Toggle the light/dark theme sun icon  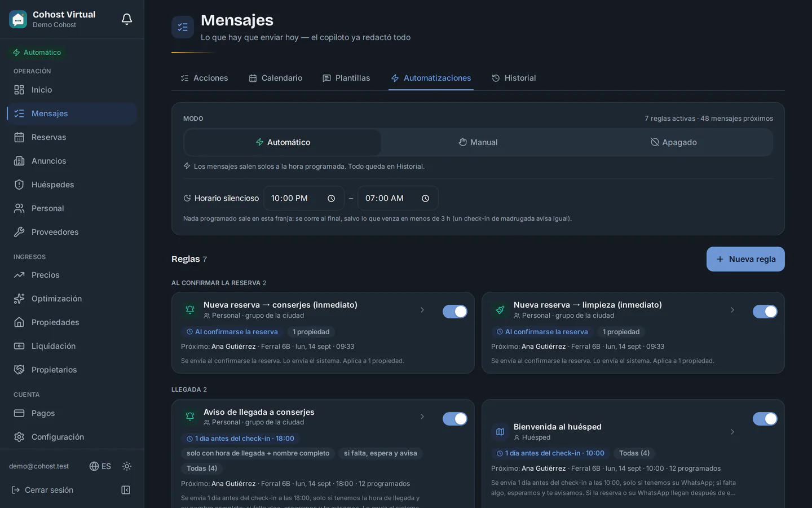click(x=127, y=466)
